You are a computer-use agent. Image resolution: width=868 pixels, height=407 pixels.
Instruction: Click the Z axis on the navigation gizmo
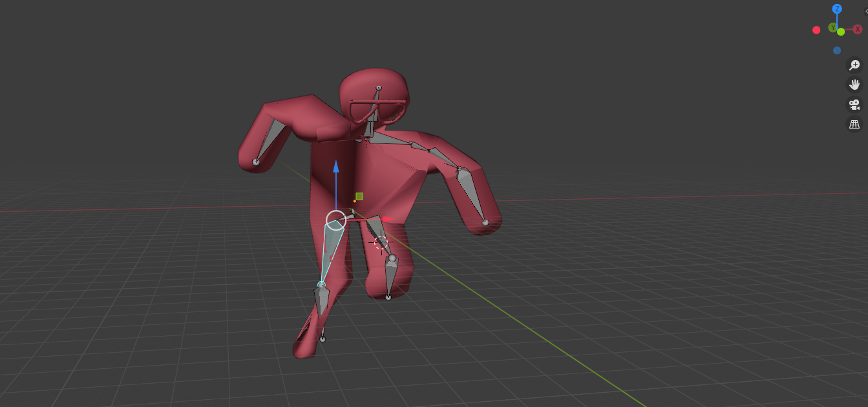tap(837, 9)
